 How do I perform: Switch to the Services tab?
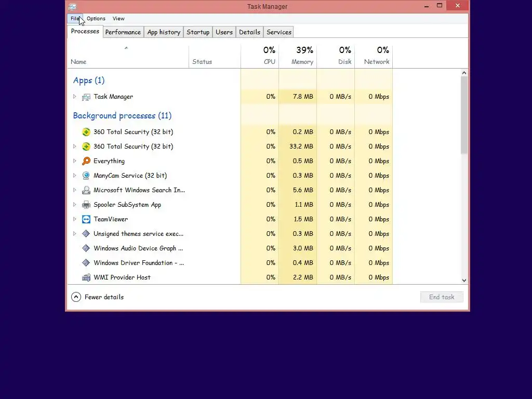coord(279,32)
